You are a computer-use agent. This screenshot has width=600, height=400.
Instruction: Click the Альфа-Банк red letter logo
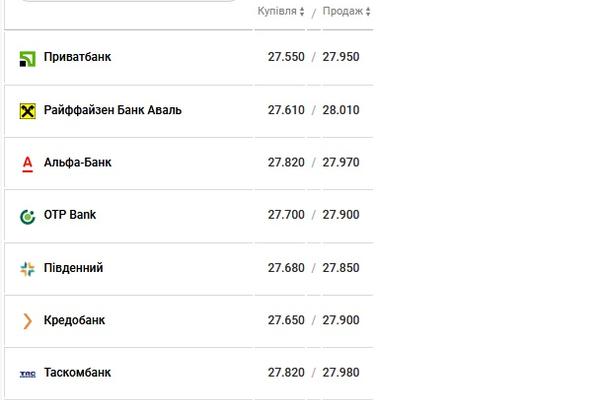tap(28, 164)
